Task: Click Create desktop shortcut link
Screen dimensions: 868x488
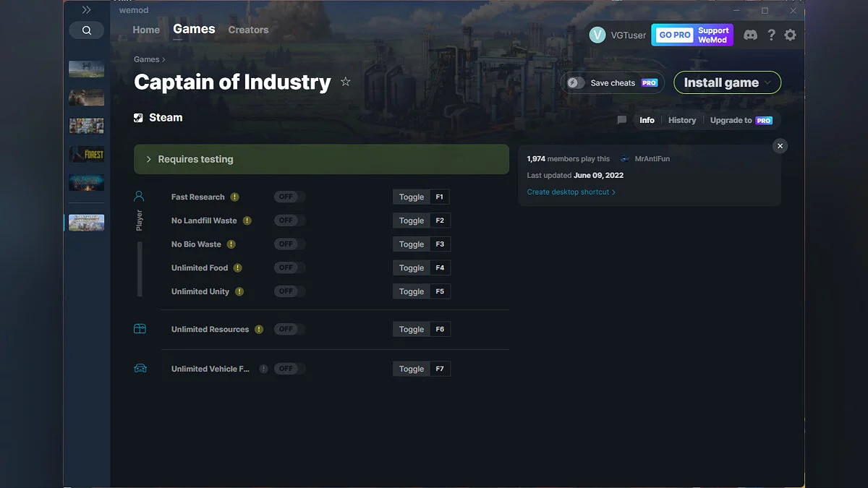Action: (571, 192)
